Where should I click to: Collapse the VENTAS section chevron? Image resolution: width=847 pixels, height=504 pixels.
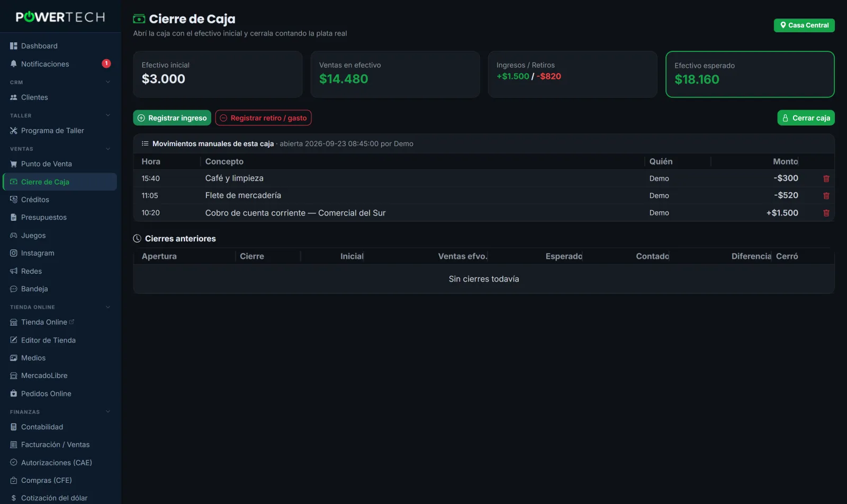108,149
